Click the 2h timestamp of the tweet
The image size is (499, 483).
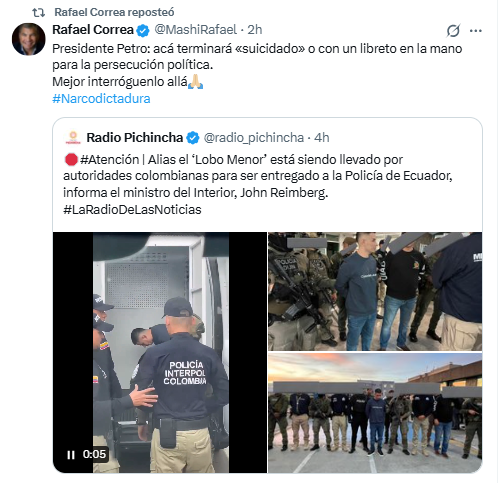point(255,30)
